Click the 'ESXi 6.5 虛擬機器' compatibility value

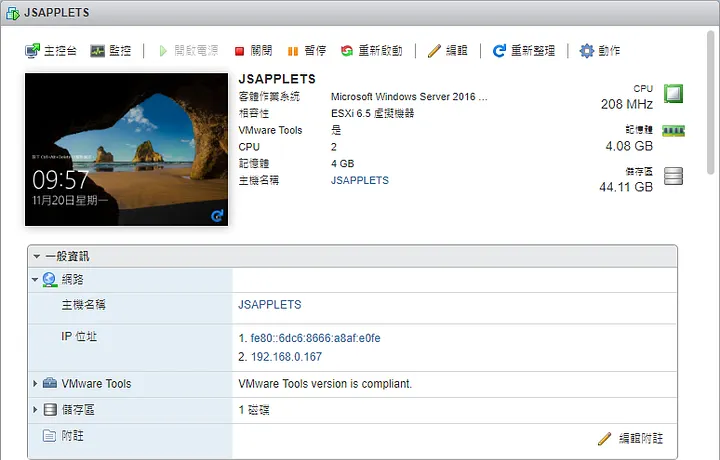pyautogui.click(x=372, y=113)
